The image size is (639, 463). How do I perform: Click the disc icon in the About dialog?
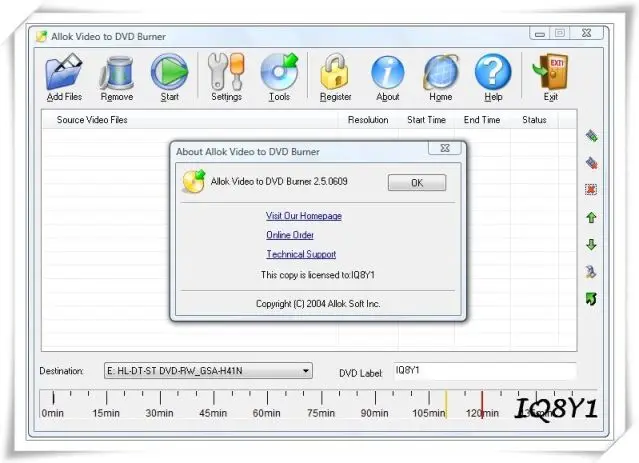194,182
